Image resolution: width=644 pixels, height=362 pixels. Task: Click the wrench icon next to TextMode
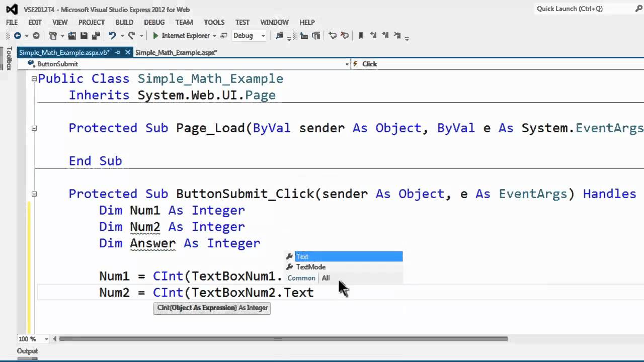click(x=289, y=267)
